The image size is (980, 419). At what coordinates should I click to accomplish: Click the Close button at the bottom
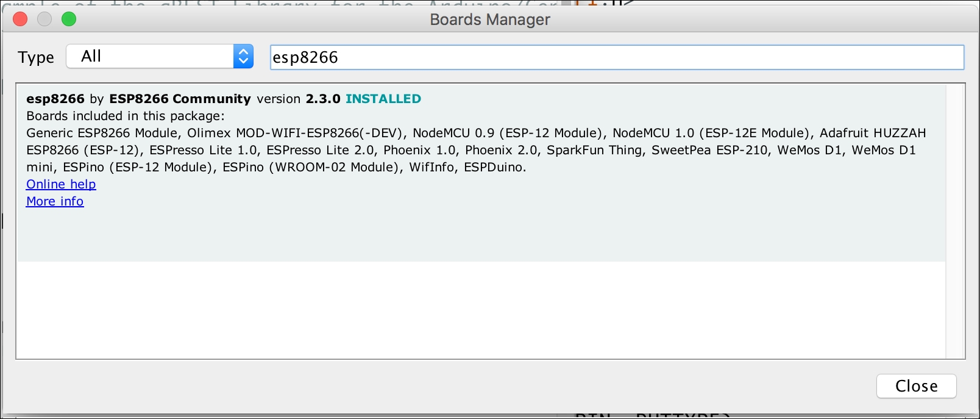[916, 386]
